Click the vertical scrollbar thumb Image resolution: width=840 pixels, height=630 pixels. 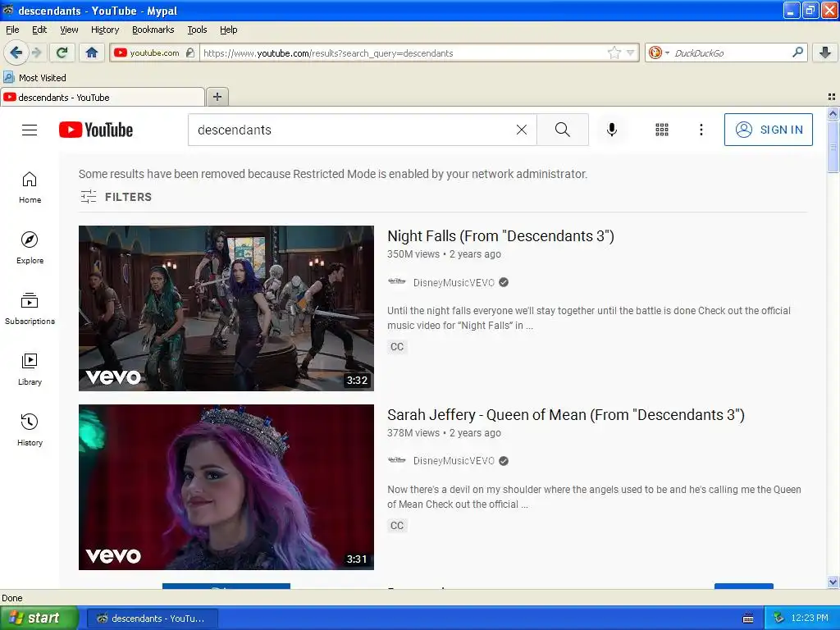tap(833, 146)
